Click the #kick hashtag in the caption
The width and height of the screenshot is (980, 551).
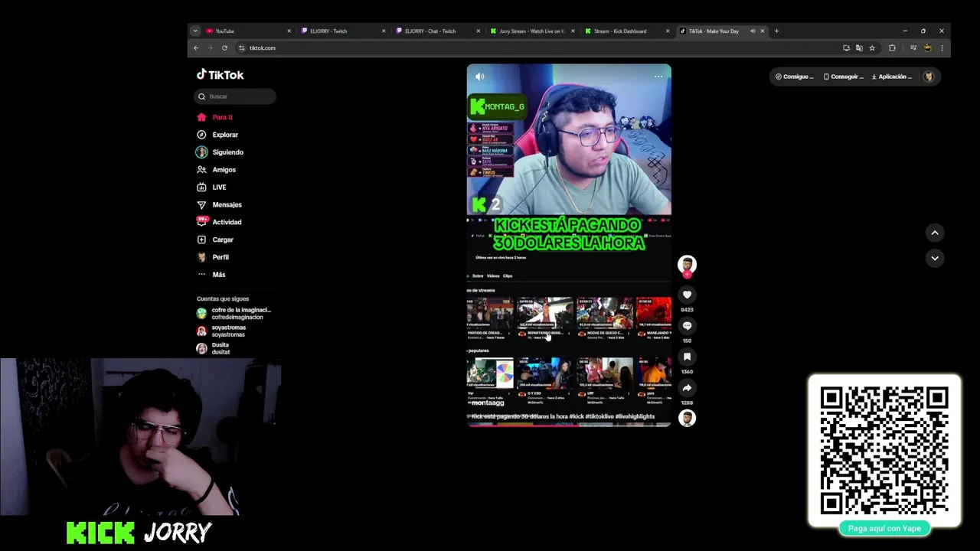(577, 416)
